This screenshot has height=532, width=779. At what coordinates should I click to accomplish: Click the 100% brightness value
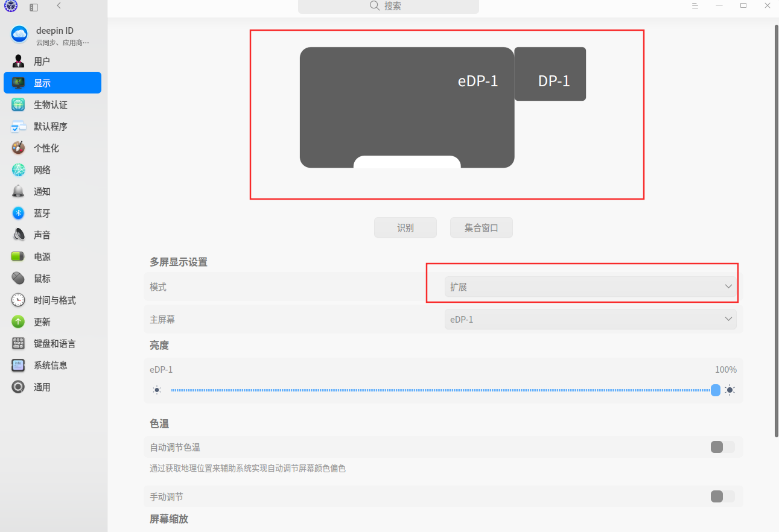click(x=726, y=370)
